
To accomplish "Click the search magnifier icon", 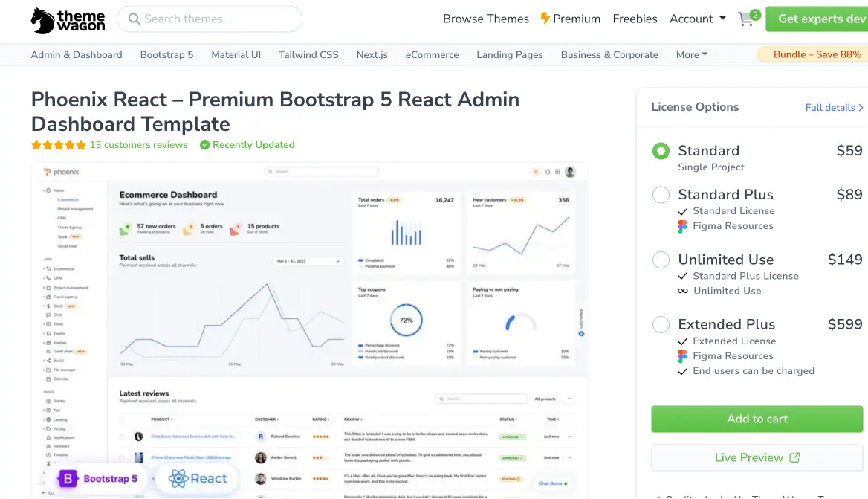I will [x=134, y=19].
